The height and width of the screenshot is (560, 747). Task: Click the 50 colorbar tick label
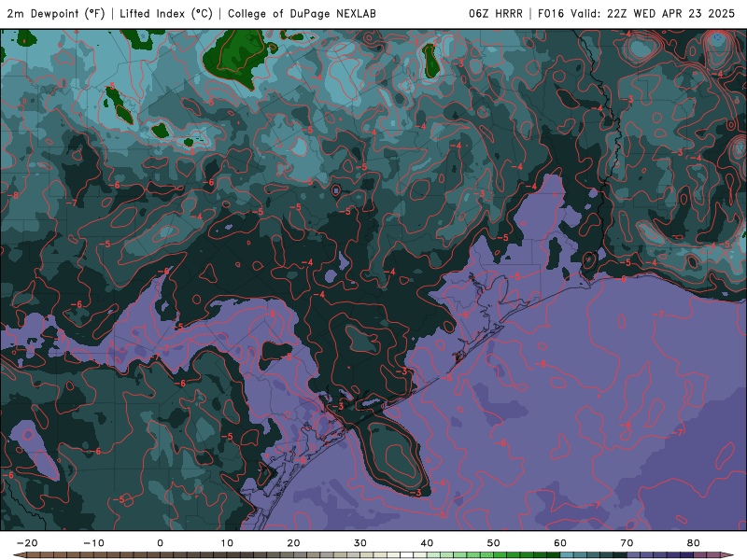coord(494,543)
